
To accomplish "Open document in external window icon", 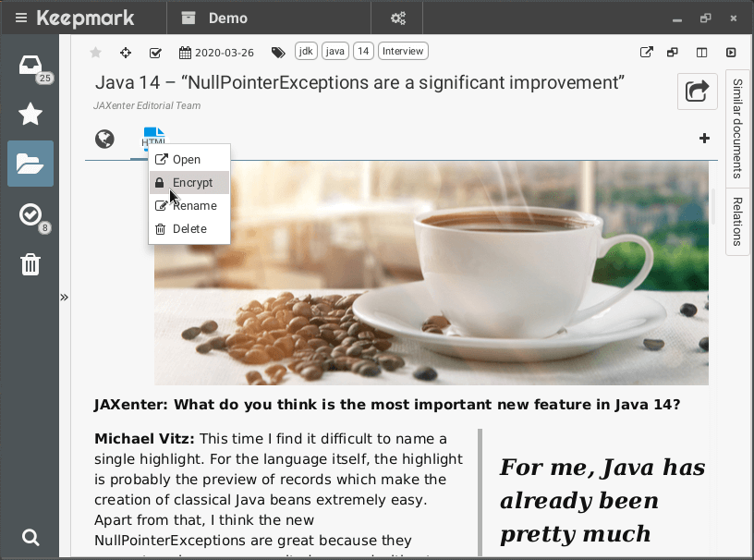I will coord(647,53).
